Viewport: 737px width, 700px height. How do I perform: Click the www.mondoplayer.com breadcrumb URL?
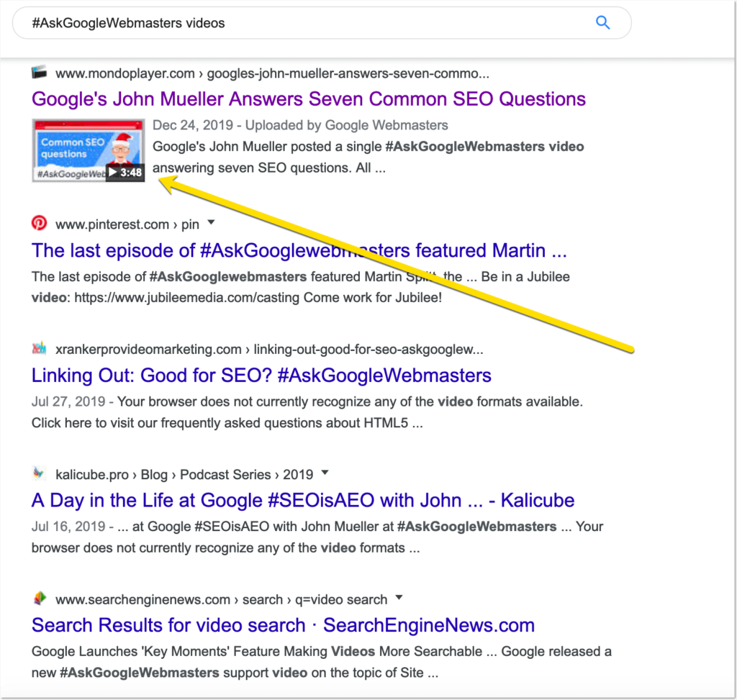click(272, 73)
